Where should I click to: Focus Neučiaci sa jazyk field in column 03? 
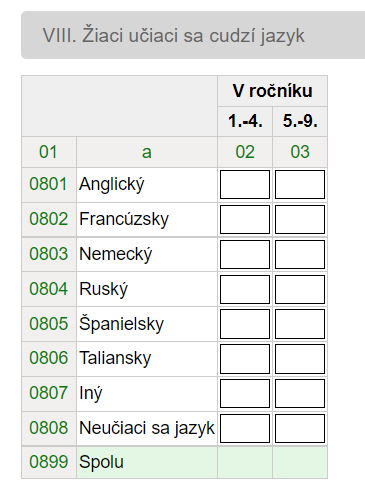[300, 428]
